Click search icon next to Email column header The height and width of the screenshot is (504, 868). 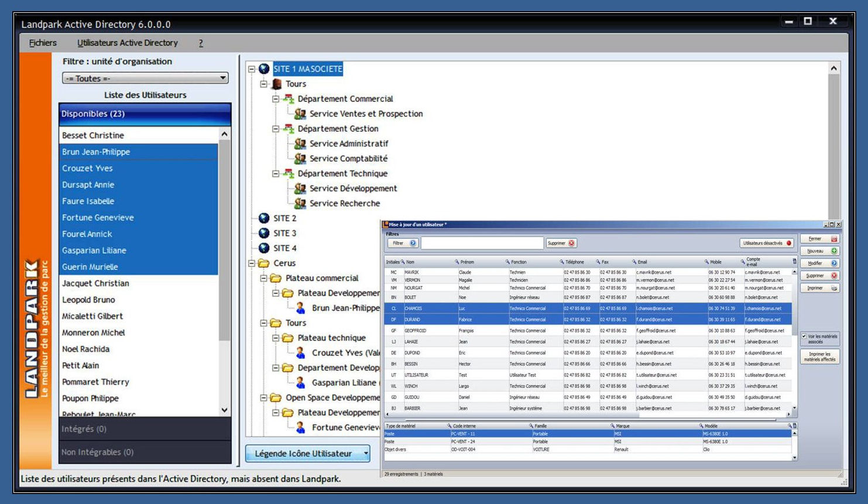[634, 262]
